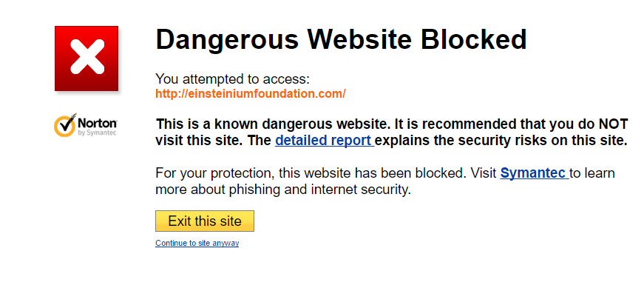This screenshot has height=291, width=644.
Task: Click the 'by Symantec' logo caption
Action: click(97, 133)
